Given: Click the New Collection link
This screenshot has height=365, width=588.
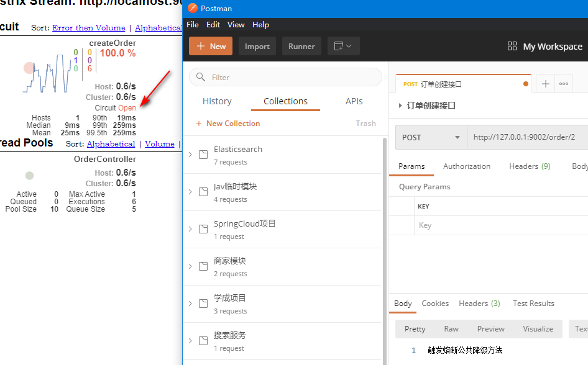Looking at the screenshot, I should 228,124.
